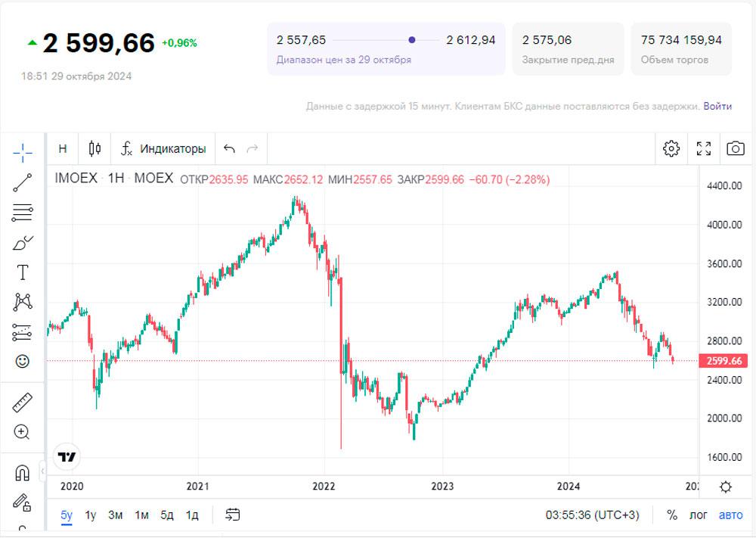Viewport: 756px width, 538px height.
Task: Select the Text annotation tool
Action: [23, 272]
